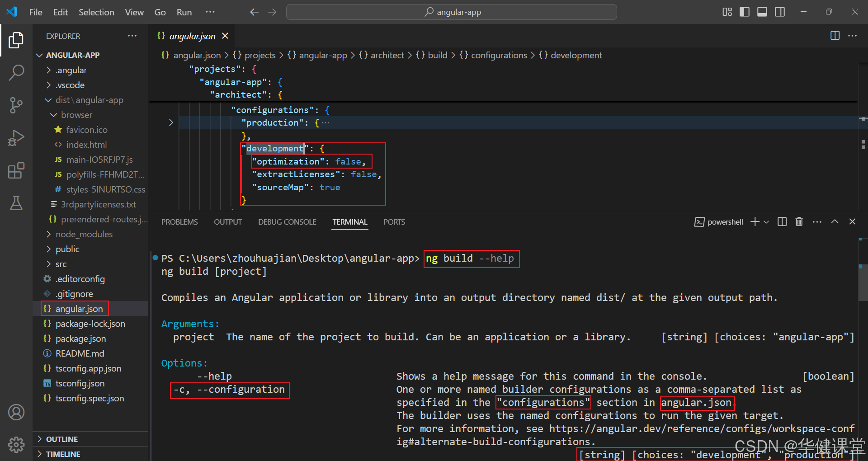Expand the node_modules folder
Image resolution: width=868 pixels, height=461 pixels.
90,234
